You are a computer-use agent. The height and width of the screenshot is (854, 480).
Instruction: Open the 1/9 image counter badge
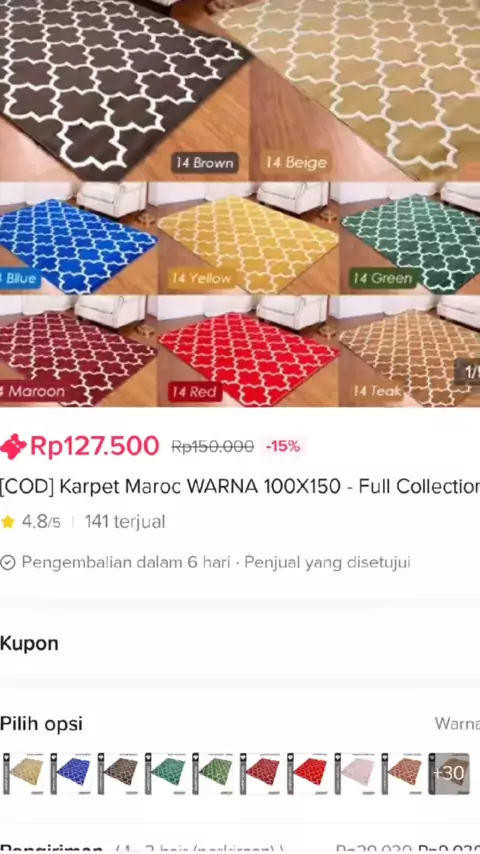point(468,372)
